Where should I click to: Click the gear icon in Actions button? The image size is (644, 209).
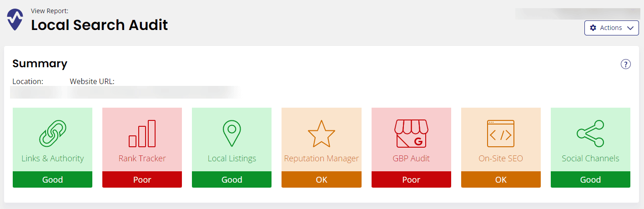[x=593, y=28]
